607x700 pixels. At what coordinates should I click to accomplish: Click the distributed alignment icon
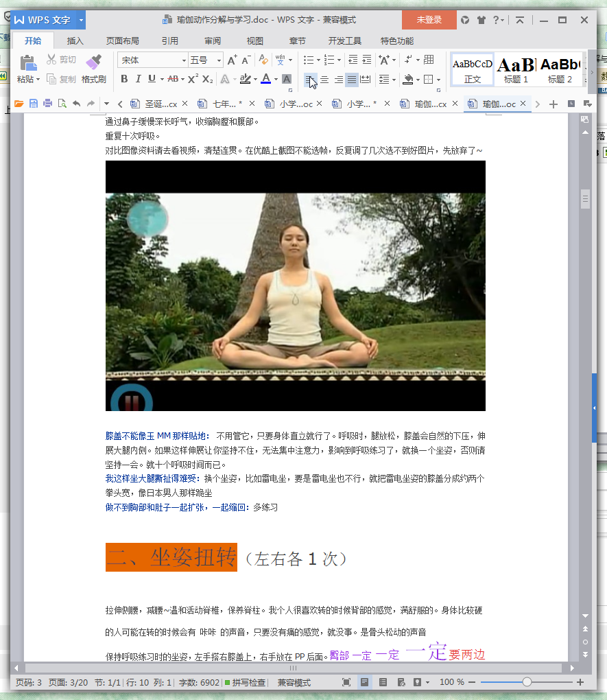[365, 80]
